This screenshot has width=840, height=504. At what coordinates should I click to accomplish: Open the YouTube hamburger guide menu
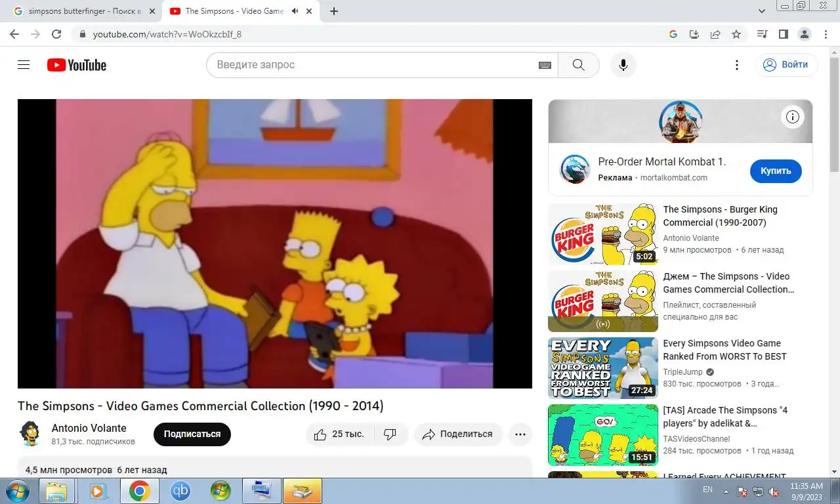(x=24, y=65)
